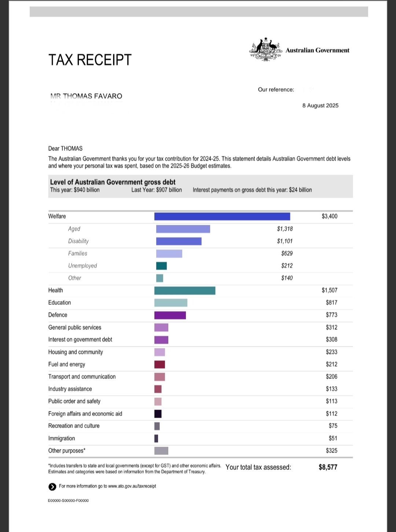The image size is (396, 532).
Task: Click the Defence purple bar
Action: point(170,315)
